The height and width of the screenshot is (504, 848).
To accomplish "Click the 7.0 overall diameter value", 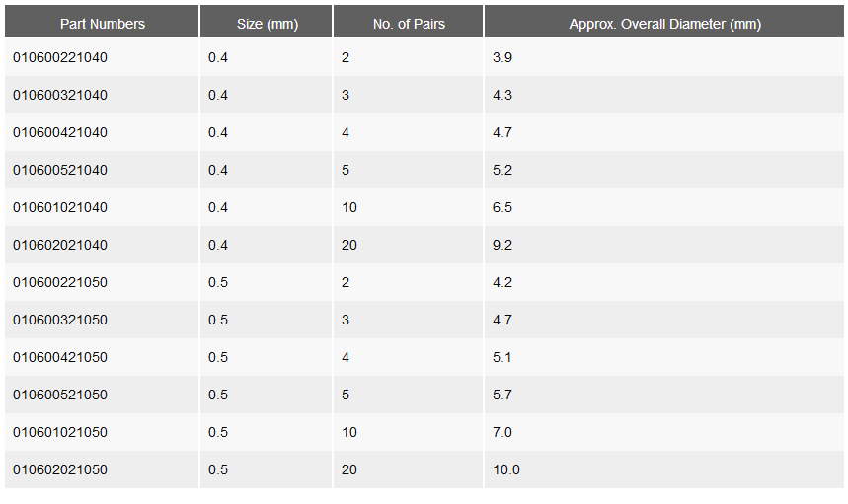I will [x=501, y=432].
